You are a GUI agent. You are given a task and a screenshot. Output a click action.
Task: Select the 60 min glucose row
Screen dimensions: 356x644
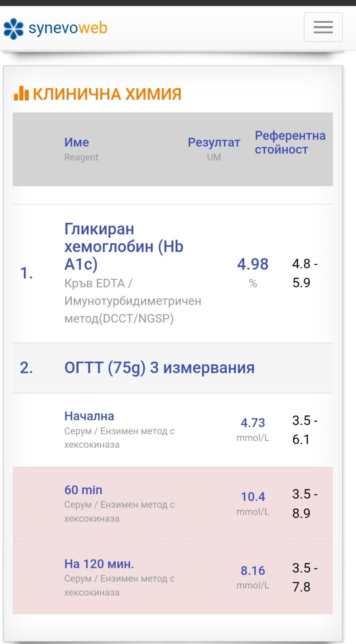click(x=83, y=490)
